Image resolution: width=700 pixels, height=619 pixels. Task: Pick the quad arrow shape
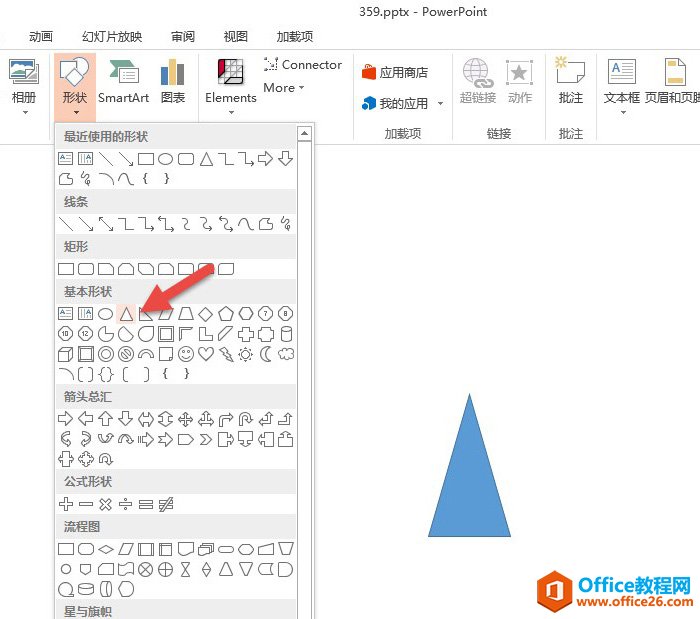click(x=185, y=420)
